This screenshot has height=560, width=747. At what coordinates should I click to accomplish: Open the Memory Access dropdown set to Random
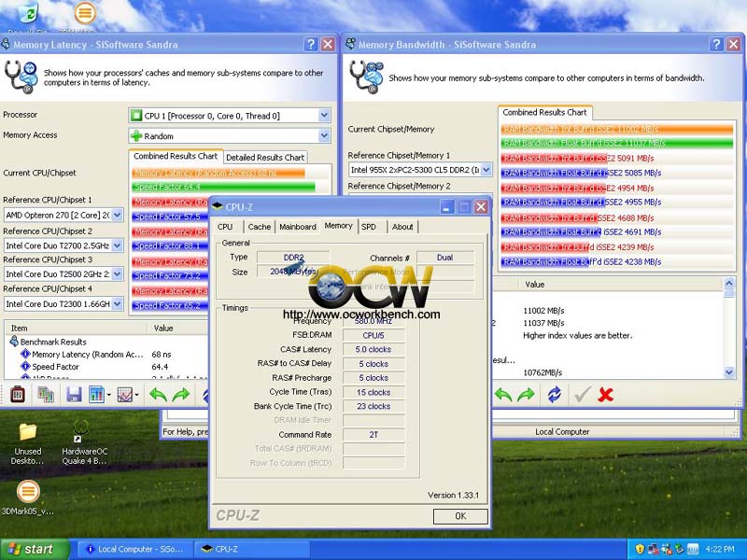coord(230,135)
